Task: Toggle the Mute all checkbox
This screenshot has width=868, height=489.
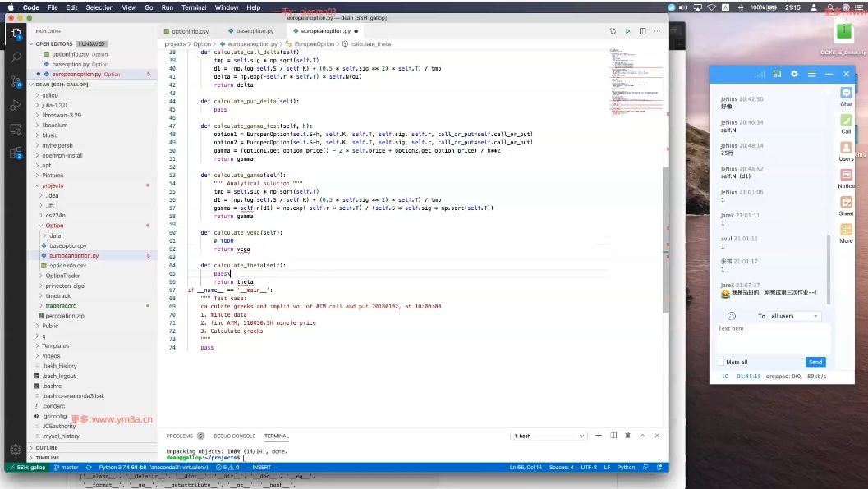Action: tap(721, 363)
